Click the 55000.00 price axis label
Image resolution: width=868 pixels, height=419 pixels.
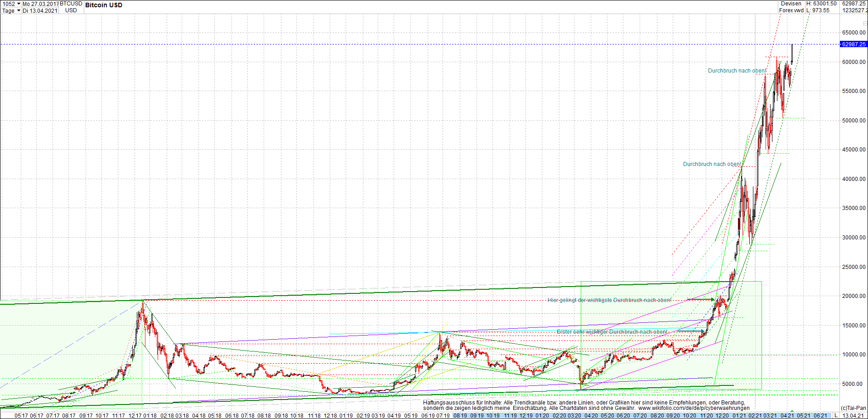(x=854, y=91)
